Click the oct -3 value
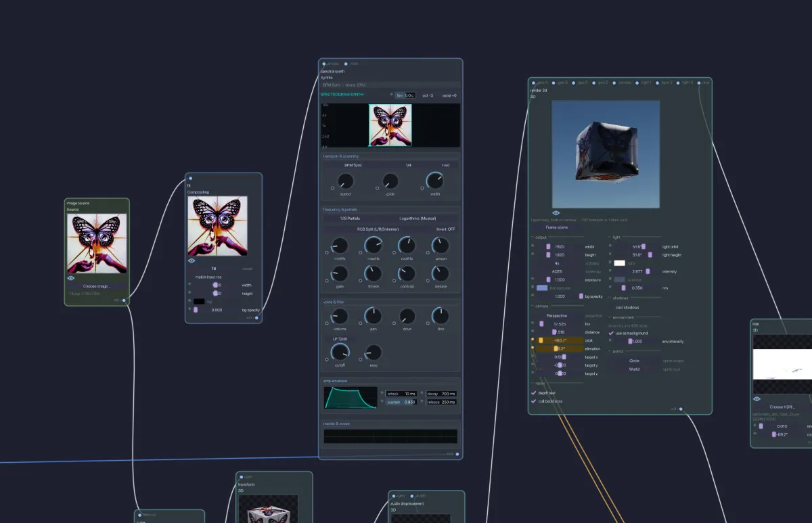This screenshot has width=812, height=523. 427,95
